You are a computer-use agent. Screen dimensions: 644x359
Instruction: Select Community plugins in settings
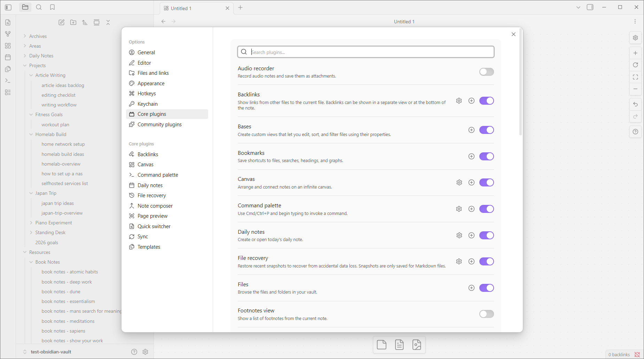click(167, 125)
